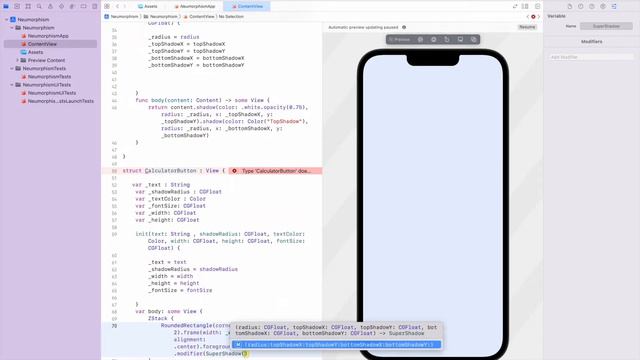Viewport: 640px width, 360px height.
Task: Expand the Preview Content folder
Action: coord(17,60)
